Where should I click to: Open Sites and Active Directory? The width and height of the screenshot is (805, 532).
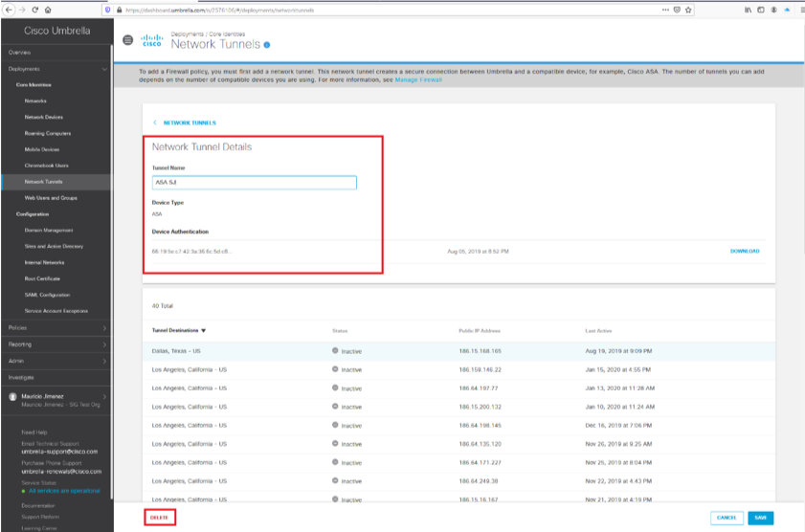tap(54, 246)
